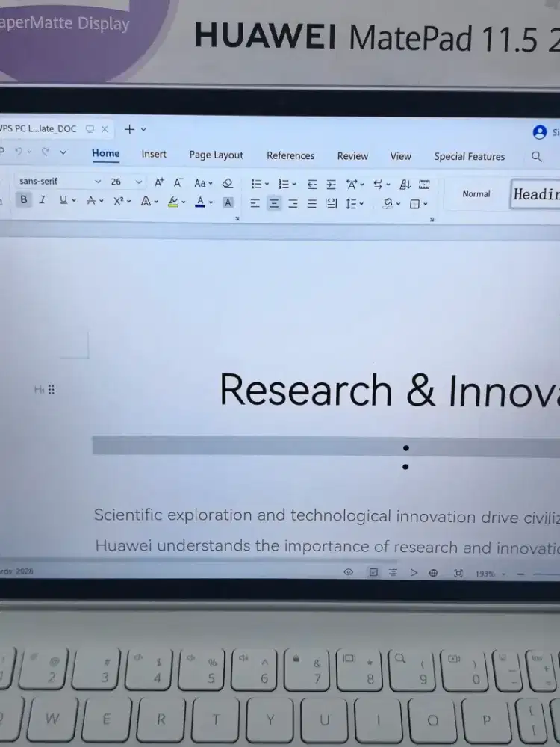Expand underline style arrow

pyautogui.click(x=74, y=201)
